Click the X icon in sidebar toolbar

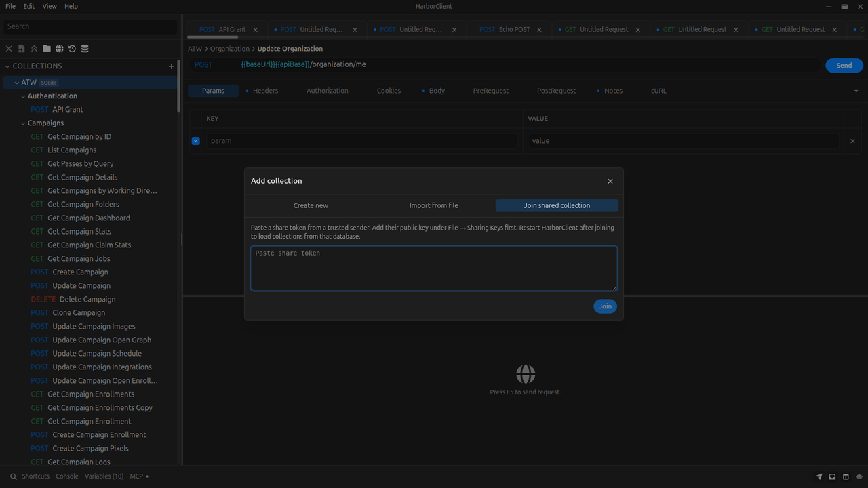coord(9,49)
